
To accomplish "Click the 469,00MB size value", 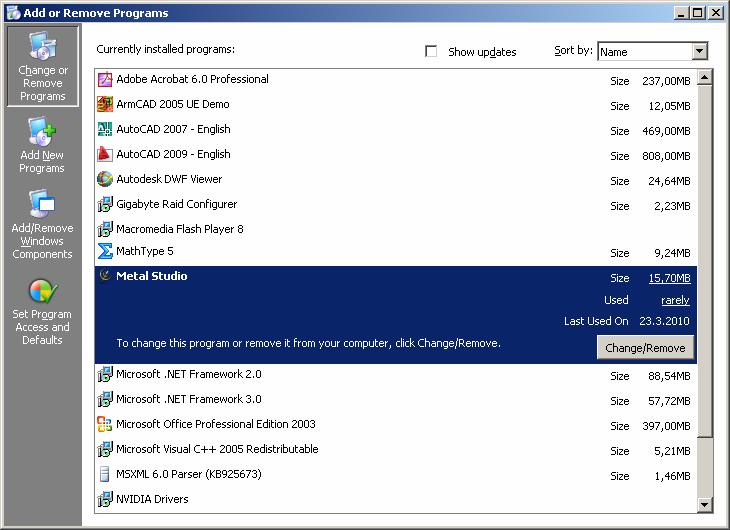I will (x=666, y=131).
